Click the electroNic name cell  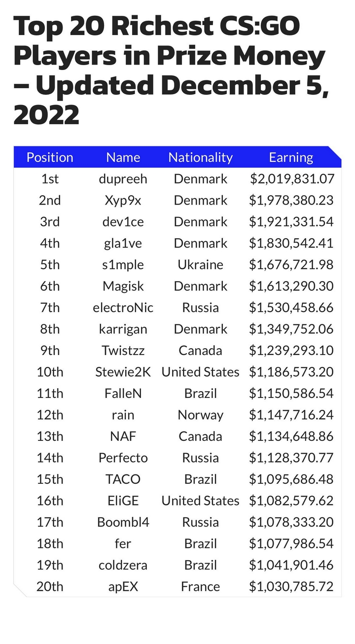point(123,308)
